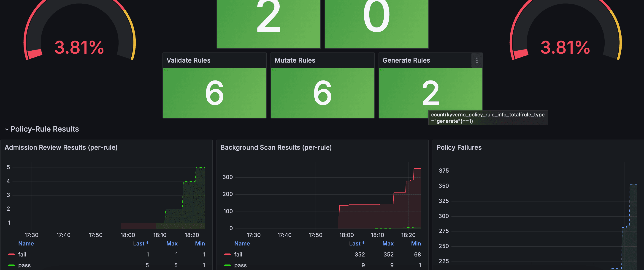Click the Policy Failures panel title
644x270 pixels.
coord(459,147)
